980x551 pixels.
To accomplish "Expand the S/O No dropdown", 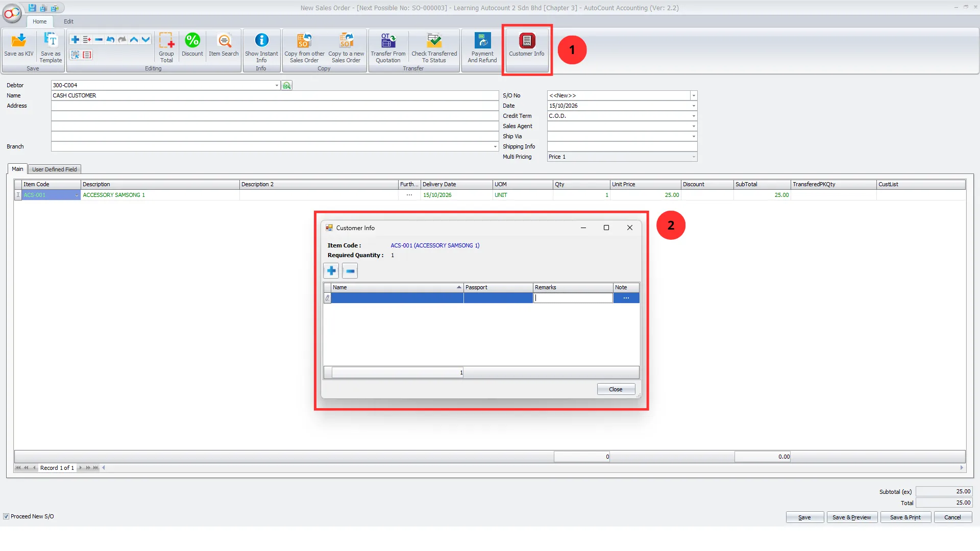I will pyautogui.click(x=694, y=95).
